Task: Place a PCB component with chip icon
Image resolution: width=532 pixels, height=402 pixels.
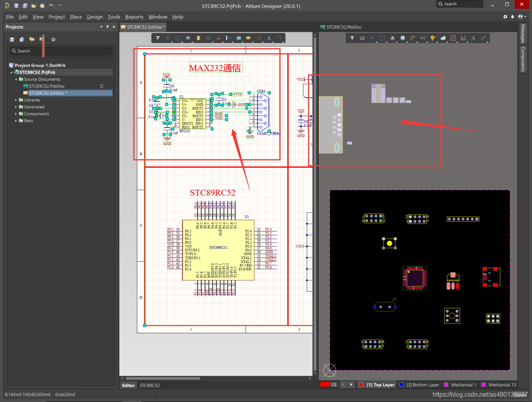Action: pyautogui.click(x=402, y=38)
